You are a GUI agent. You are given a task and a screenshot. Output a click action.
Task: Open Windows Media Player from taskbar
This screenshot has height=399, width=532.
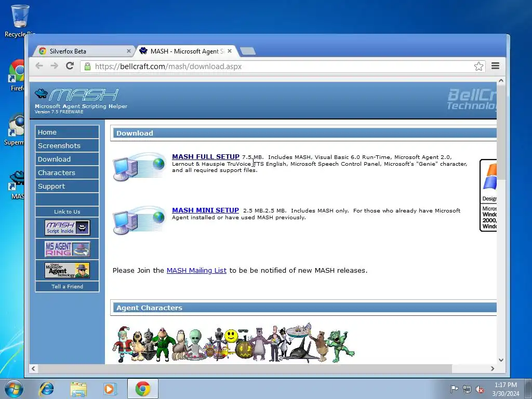[x=110, y=389]
